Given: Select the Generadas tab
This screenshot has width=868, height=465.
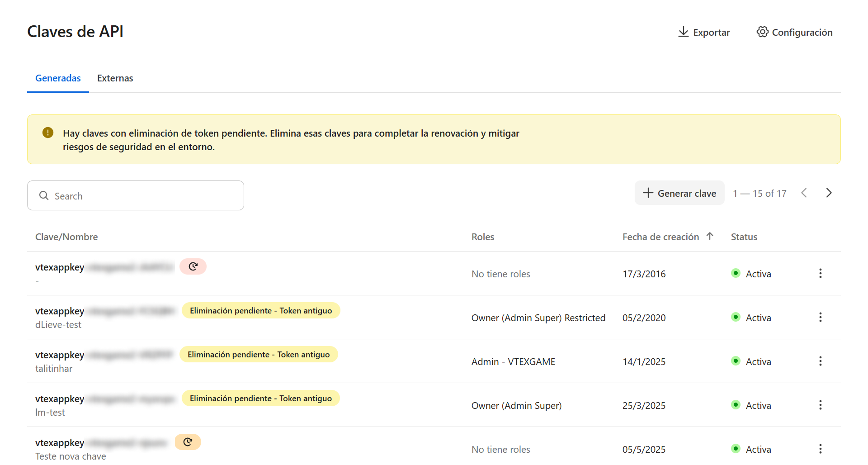Looking at the screenshot, I should pos(58,78).
